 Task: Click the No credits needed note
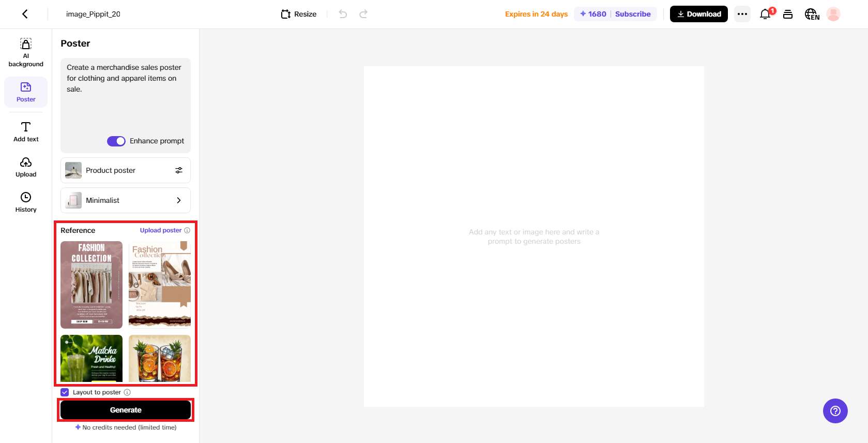pyautogui.click(x=126, y=427)
